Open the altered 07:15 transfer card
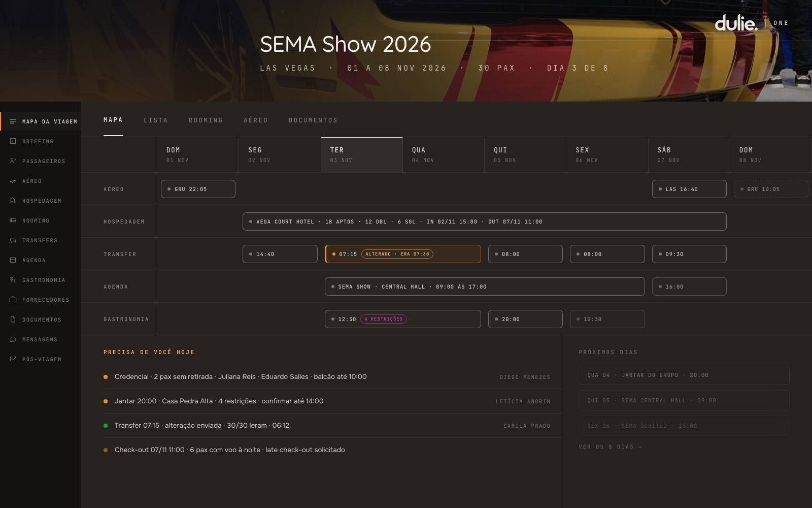This screenshot has height=508, width=812. pos(403,254)
